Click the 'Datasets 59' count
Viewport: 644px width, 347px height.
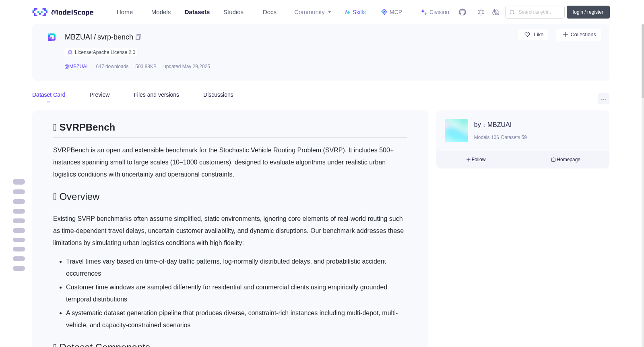pos(514,137)
